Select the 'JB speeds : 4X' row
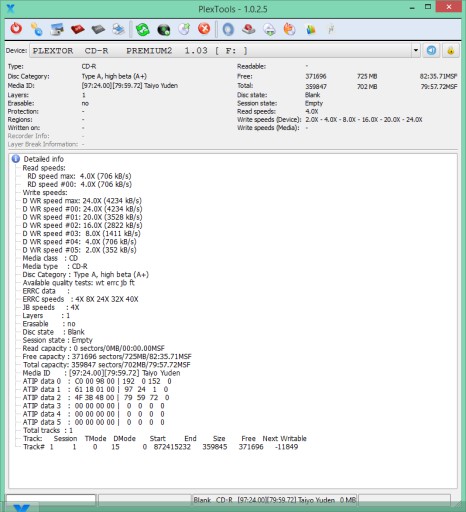This screenshot has width=466, height=512. [51, 307]
